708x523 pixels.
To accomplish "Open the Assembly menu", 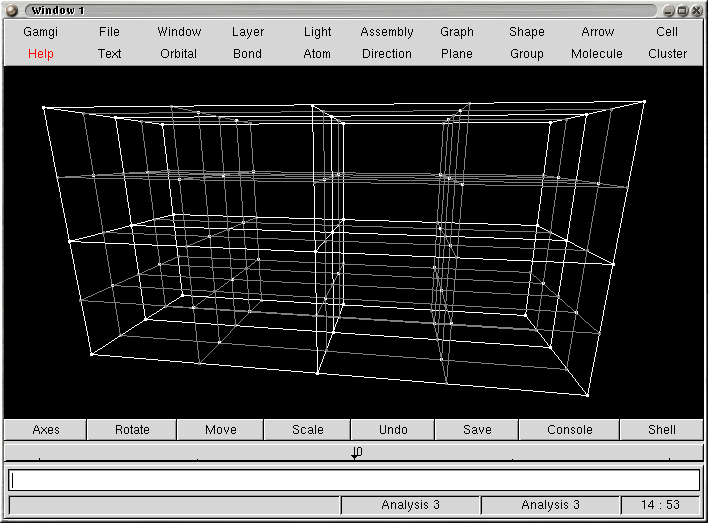I will coord(387,32).
